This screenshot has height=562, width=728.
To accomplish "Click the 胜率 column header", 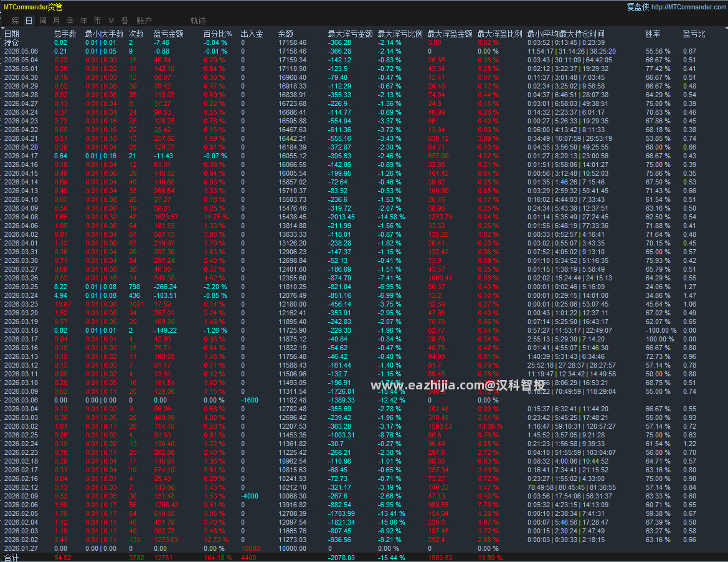I will click(653, 34).
